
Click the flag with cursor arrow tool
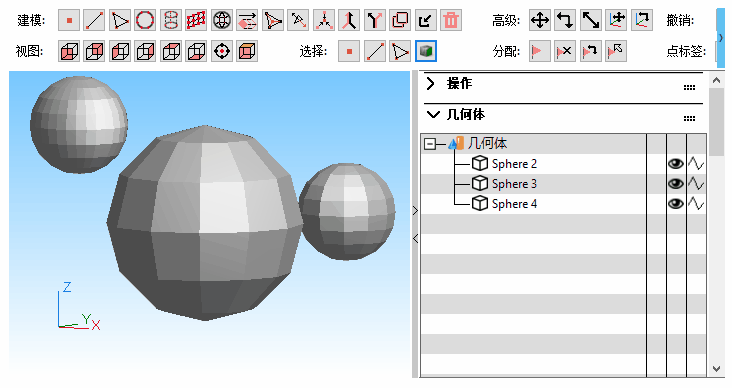(x=616, y=51)
